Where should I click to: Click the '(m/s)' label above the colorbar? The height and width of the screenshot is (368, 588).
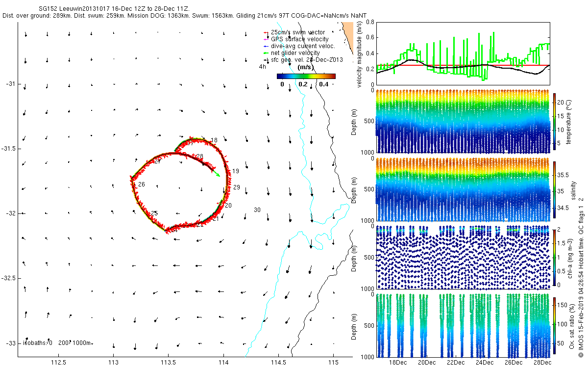tap(306, 67)
